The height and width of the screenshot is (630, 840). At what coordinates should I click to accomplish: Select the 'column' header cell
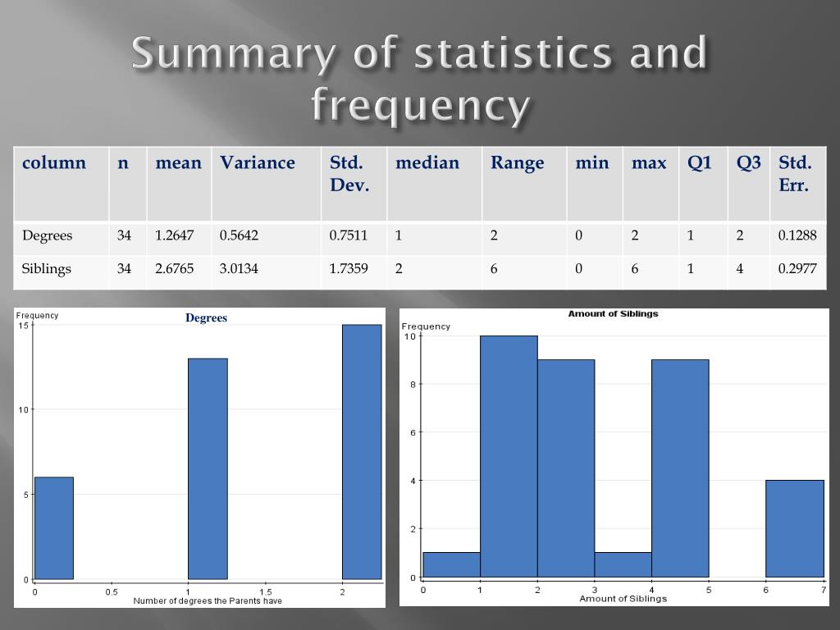click(x=61, y=183)
